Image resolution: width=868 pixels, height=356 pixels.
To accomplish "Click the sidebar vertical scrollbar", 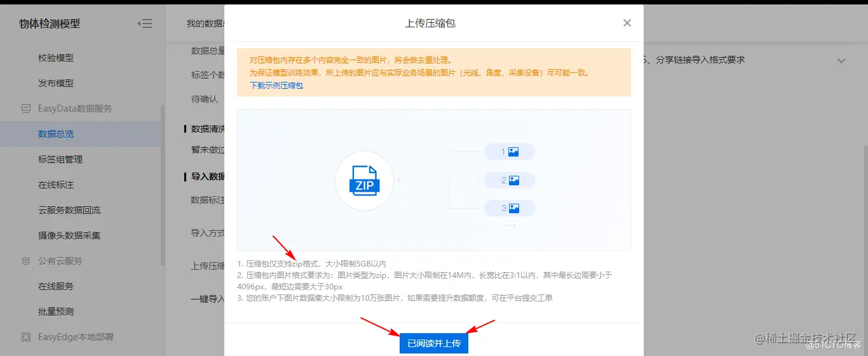I will [x=163, y=184].
